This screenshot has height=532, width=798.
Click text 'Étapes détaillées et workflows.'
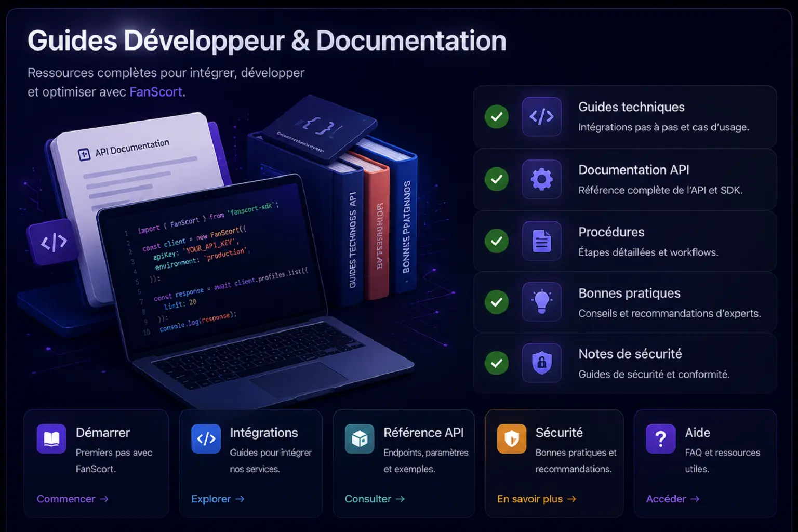coord(648,252)
